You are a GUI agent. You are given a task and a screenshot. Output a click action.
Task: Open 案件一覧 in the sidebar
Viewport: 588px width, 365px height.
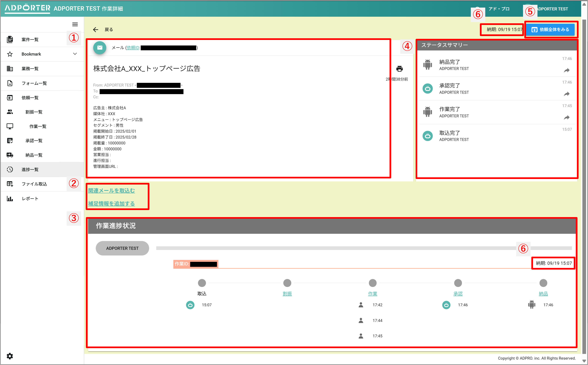click(30, 40)
